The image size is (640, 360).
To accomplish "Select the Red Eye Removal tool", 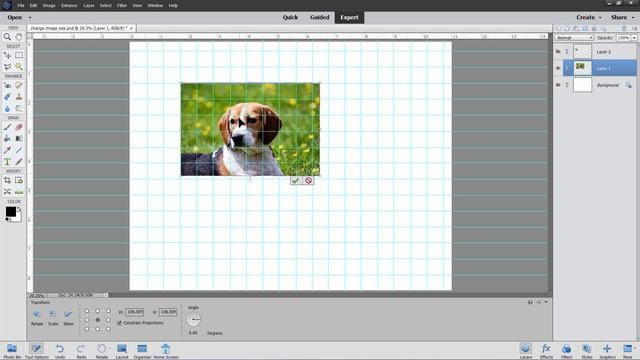I will click(7, 85).
